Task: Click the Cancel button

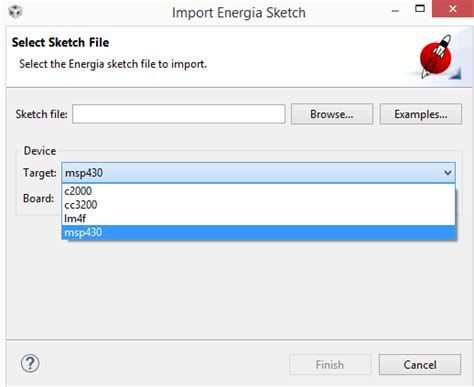Action: point(420,365)
